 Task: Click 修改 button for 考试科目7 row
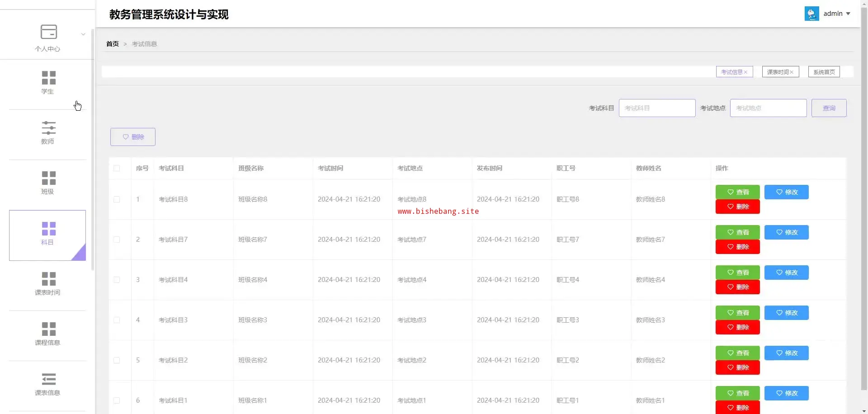pos(786,232)
